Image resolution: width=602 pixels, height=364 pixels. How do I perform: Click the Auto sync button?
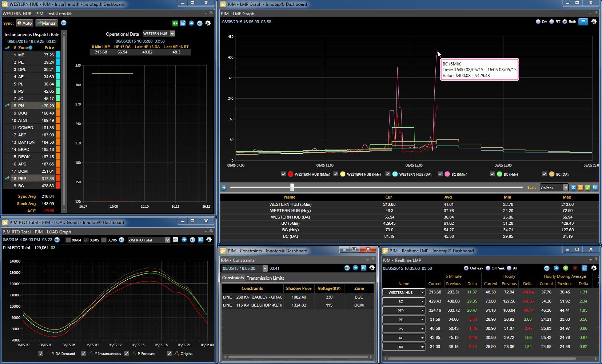click(25, 23)
